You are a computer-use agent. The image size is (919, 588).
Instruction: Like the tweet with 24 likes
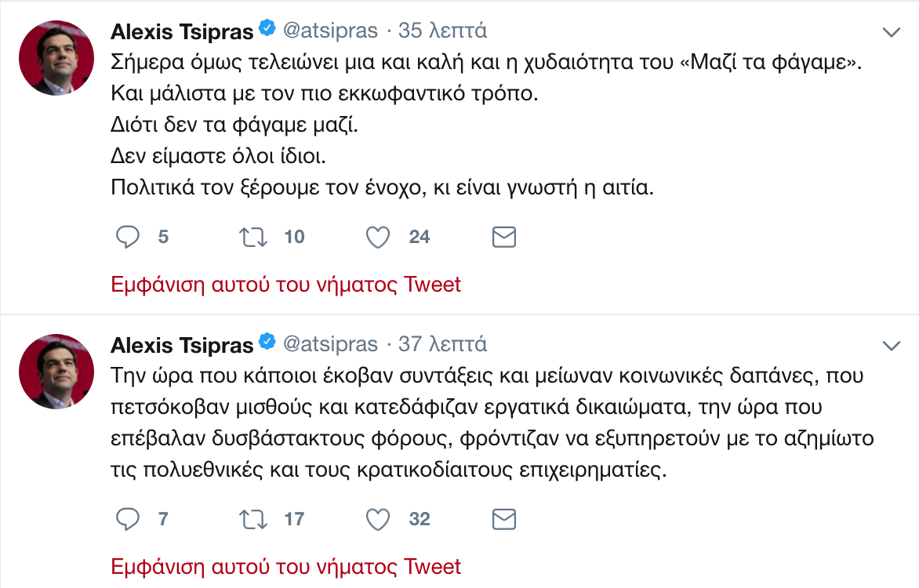point(379,237)
